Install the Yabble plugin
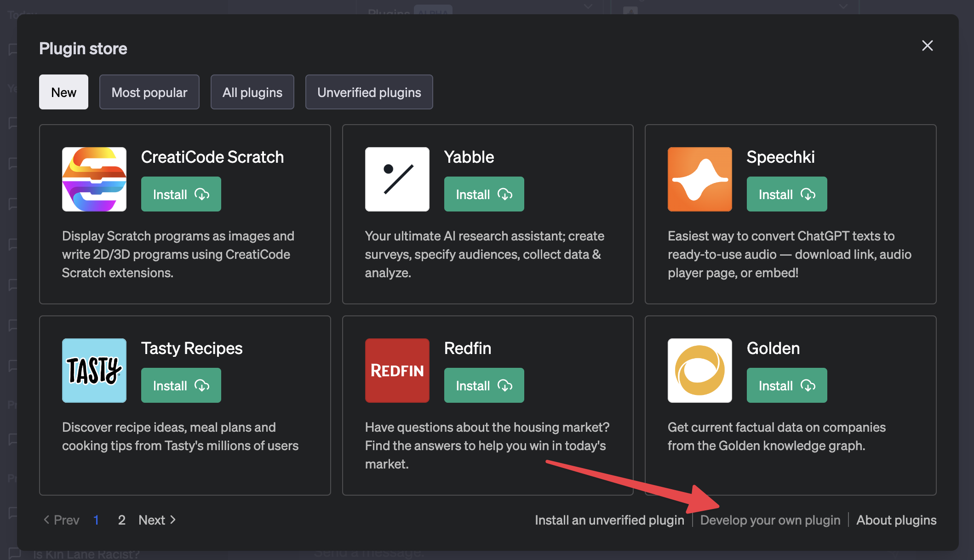974x560 pixels. point(484,194)
